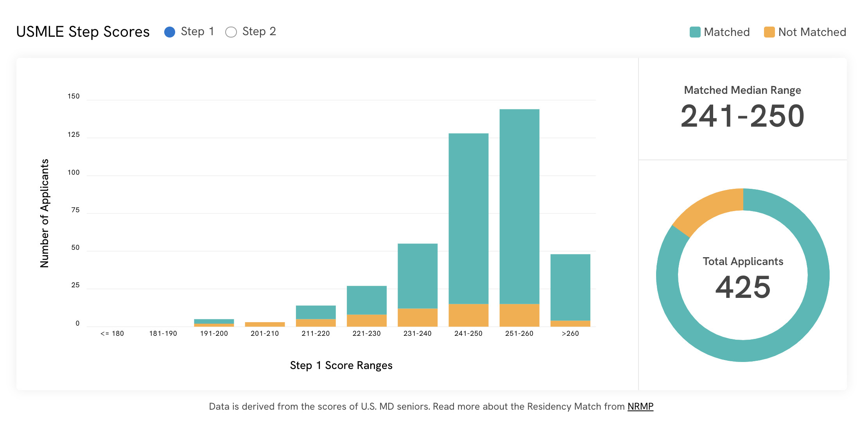Image resolution: width=868 pixels, height=430 pixels.
Task: Click the Total Applicants 425 value
Action: click(742, 288)
